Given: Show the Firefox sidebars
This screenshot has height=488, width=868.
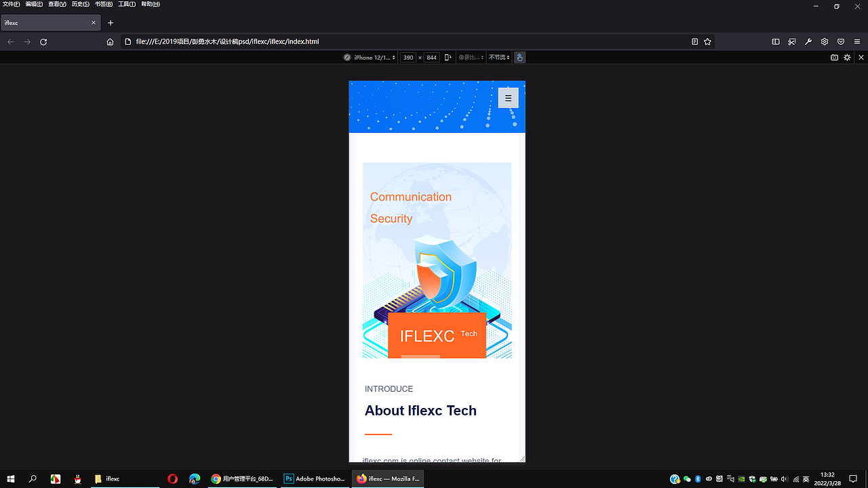Looking at the screenshot, I should point(776,41).
